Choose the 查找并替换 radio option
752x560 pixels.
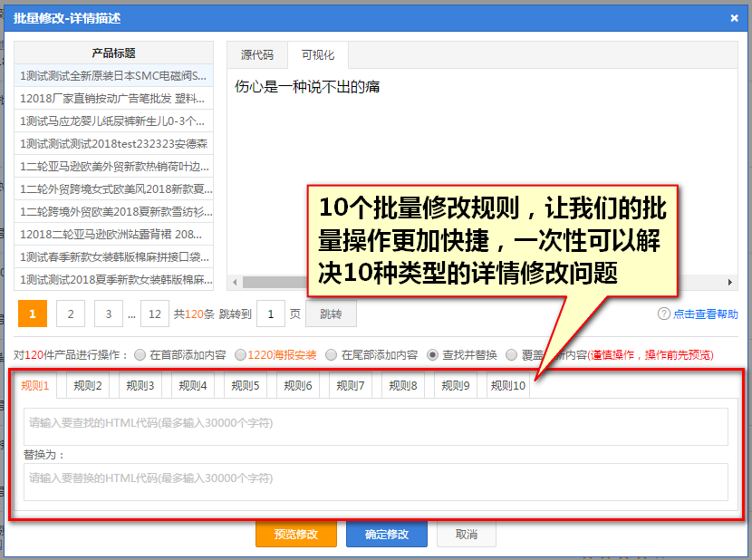pos(432,355)
